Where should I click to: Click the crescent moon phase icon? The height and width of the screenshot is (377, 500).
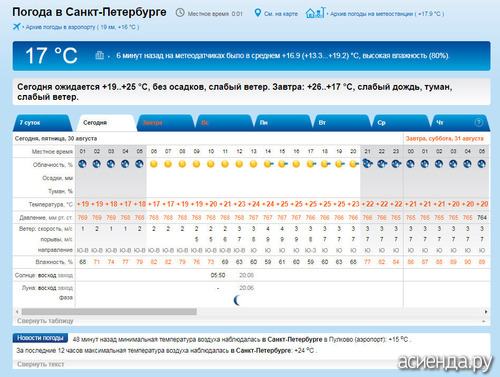pyautogui.click(x=237, y=300)
